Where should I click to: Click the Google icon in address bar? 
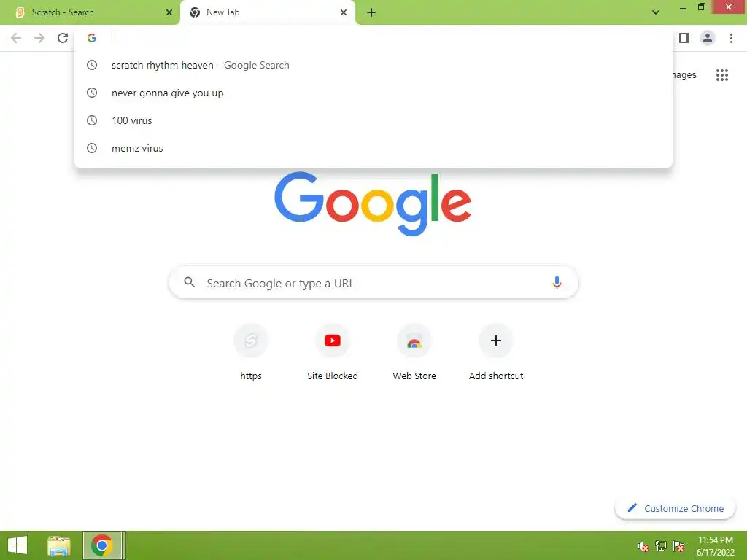tap(92, 38)
